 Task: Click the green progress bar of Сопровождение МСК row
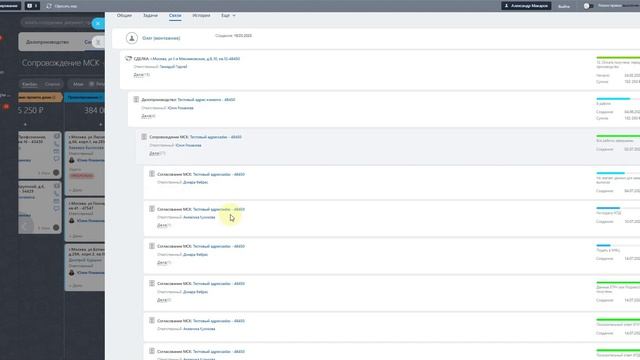point(618,136)
